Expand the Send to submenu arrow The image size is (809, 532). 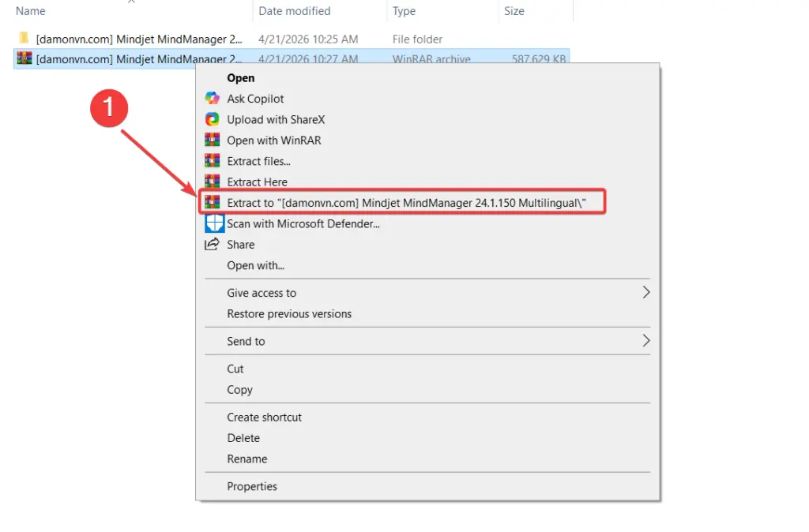646,341
